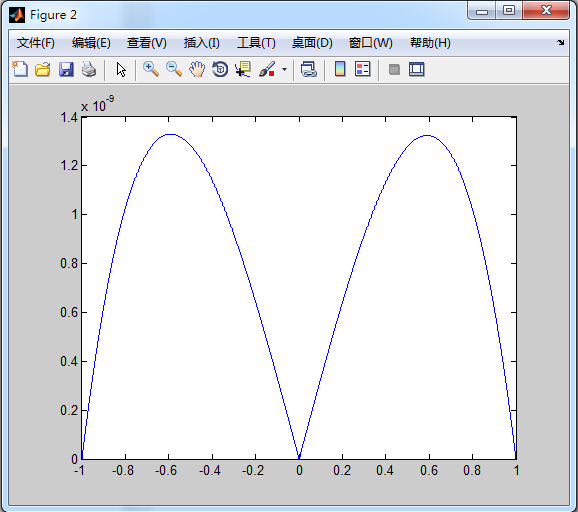Click the New Figure icon

pyautogui.click(x=20, y=69)
